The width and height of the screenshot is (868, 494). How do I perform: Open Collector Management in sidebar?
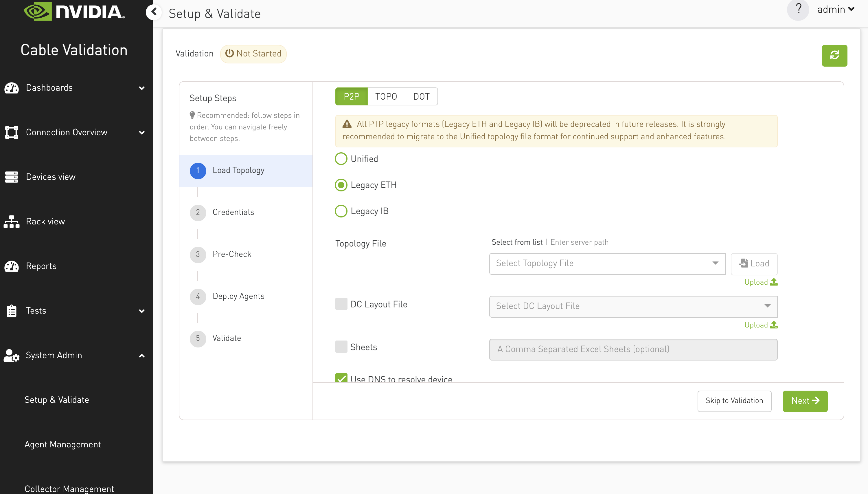click(69, 489)
